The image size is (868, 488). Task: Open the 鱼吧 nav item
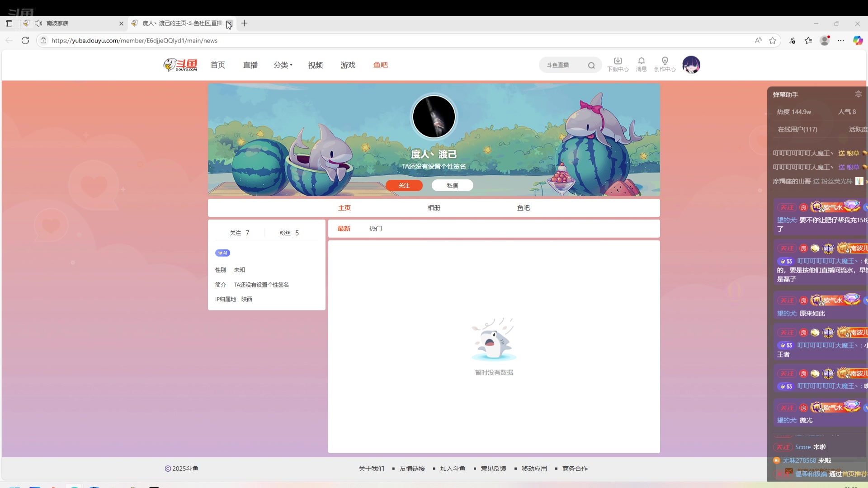point(381,65)
